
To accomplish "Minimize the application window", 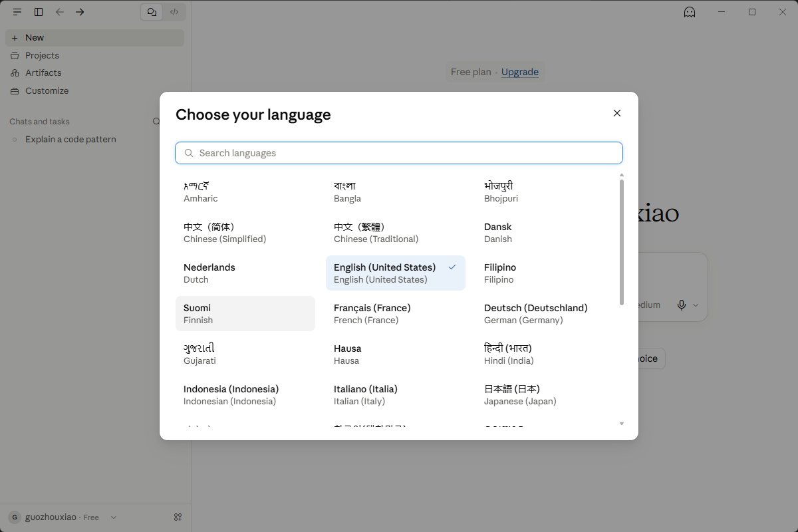I will [722, 12].
